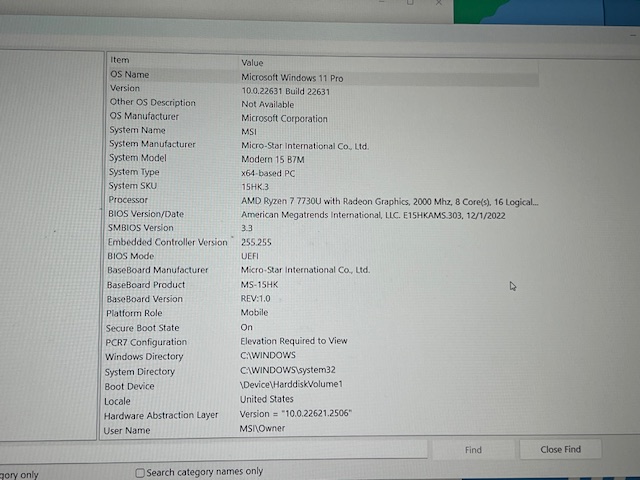Select the Windows Directory row label
Viewport: 640px width, 480px height.
point(144,357)
